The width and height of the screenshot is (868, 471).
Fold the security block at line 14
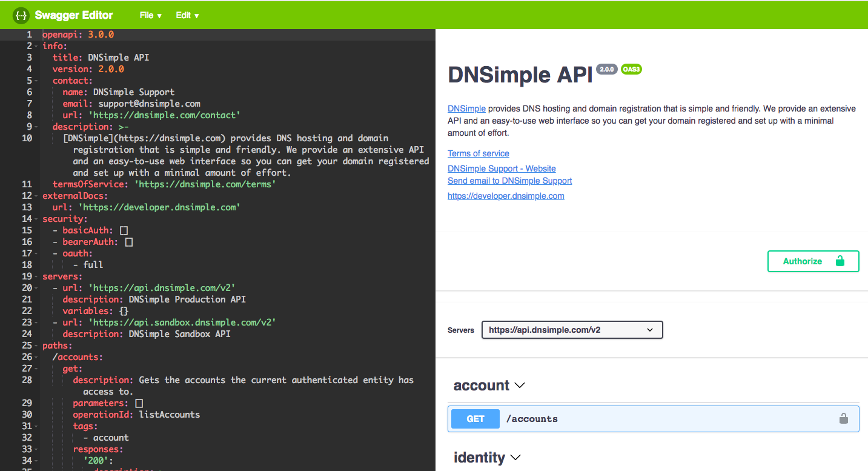[36, 219]
